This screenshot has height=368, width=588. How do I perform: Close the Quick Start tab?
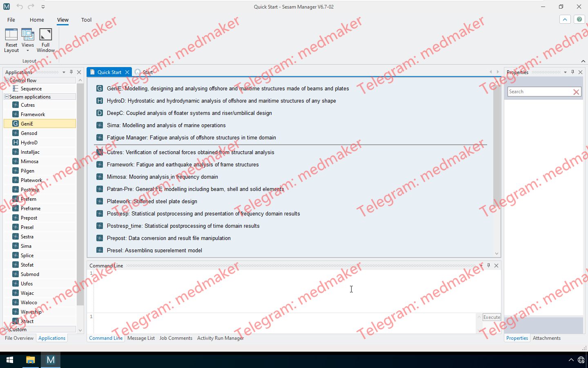[127, 72]
